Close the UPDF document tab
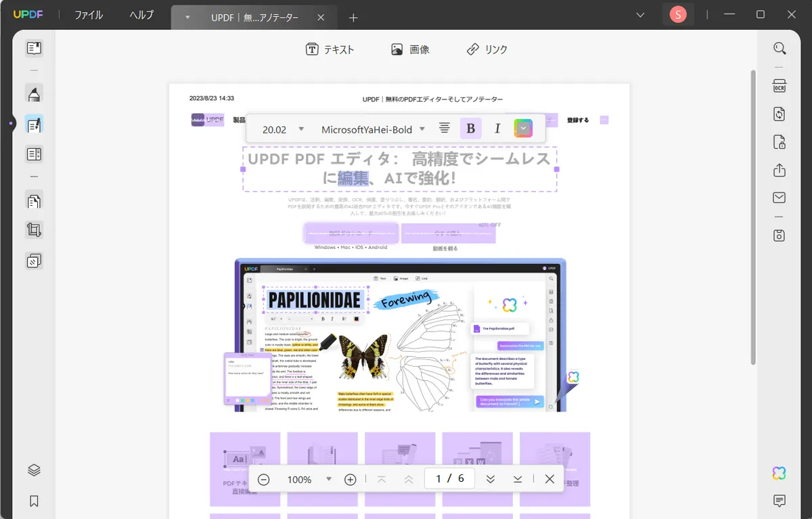The image size is (812, 519). tap(321, 18)
